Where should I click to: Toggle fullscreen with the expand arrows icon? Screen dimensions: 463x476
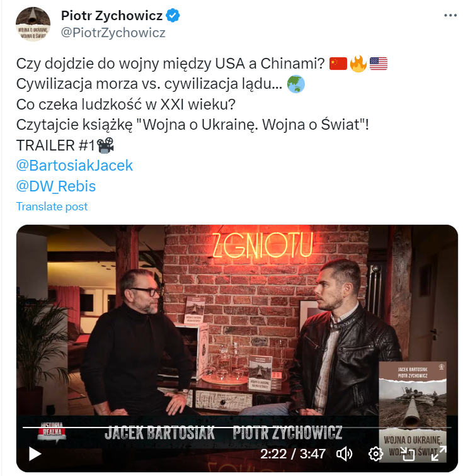[x=439, y=453]
